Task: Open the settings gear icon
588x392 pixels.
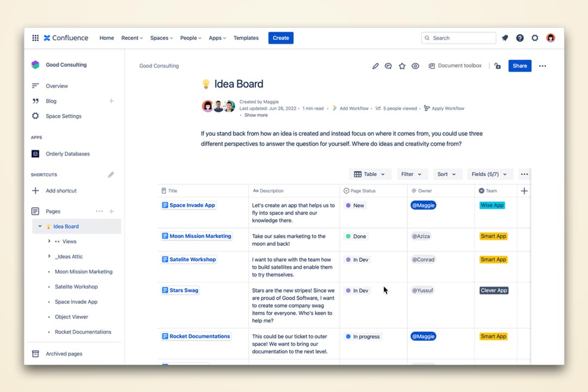Action: tap(535, 38)
